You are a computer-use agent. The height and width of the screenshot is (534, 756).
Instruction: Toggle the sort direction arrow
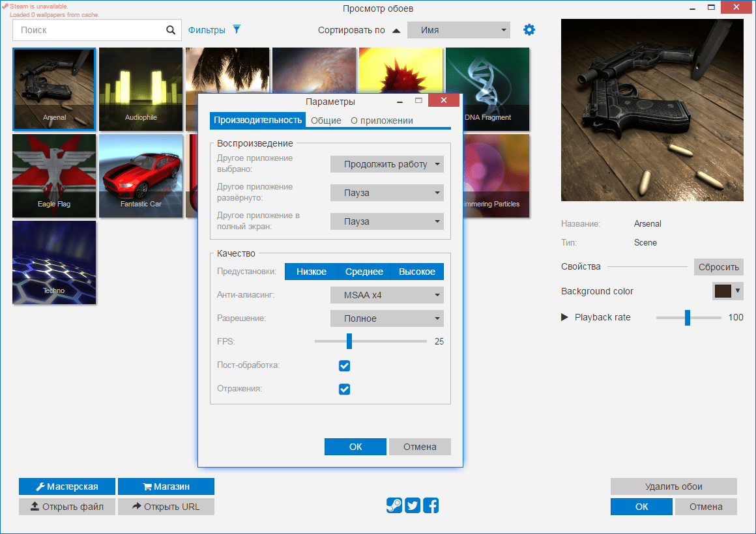click(x=396, y=31)
